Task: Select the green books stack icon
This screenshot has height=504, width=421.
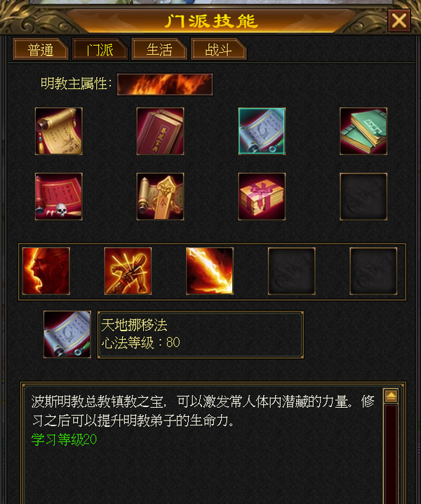Action: [x=363, y=131]
